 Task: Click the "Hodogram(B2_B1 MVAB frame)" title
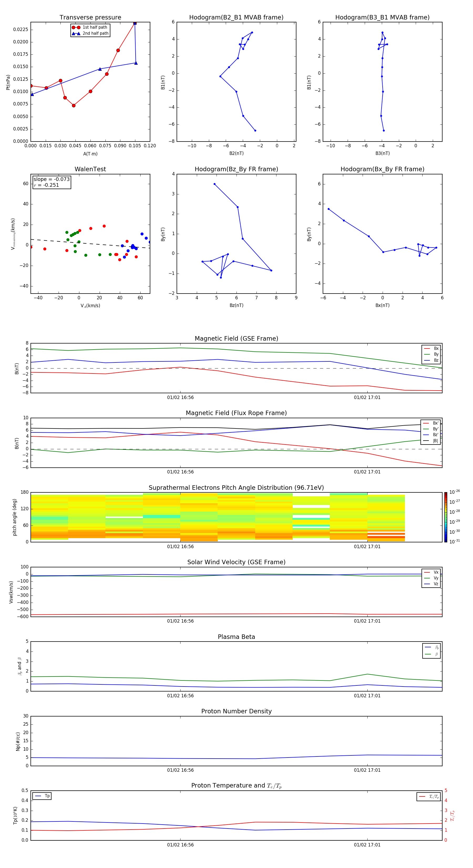click(x=236, y=18)
